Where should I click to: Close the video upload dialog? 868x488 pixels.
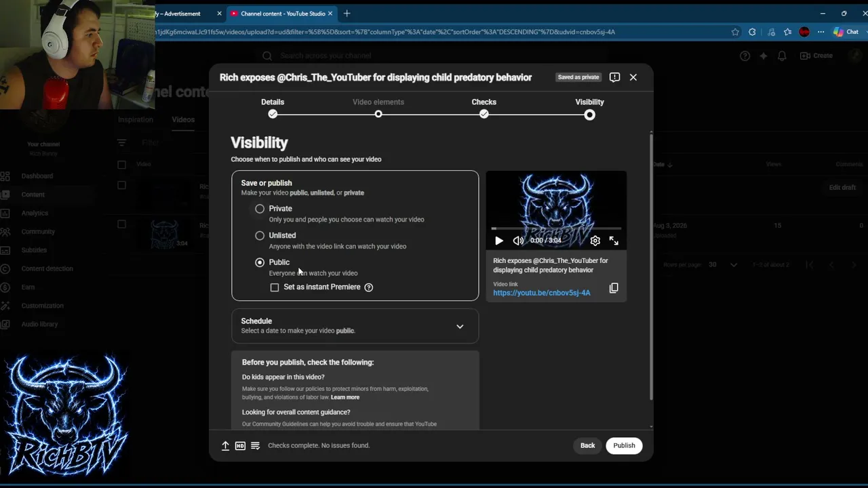pos(633,77)
